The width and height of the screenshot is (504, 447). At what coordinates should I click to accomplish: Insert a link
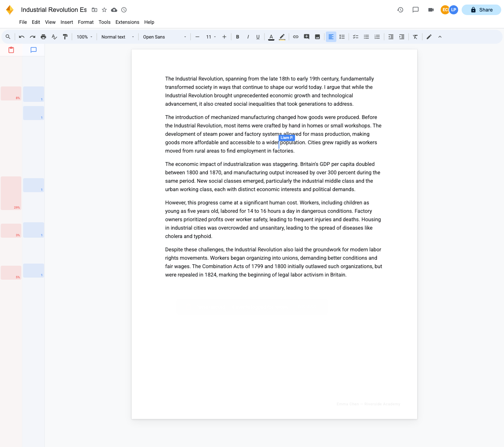click(x=296, y=37)
